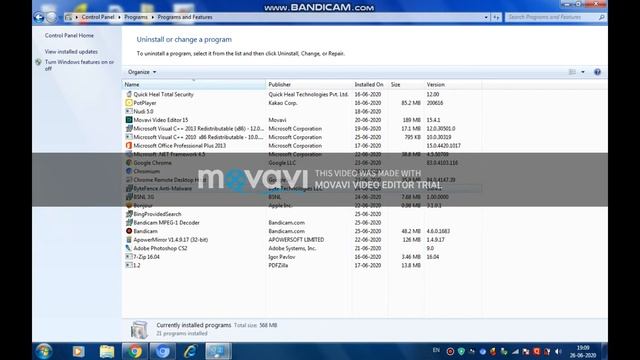Open the View installed updates link

(71, 52)
